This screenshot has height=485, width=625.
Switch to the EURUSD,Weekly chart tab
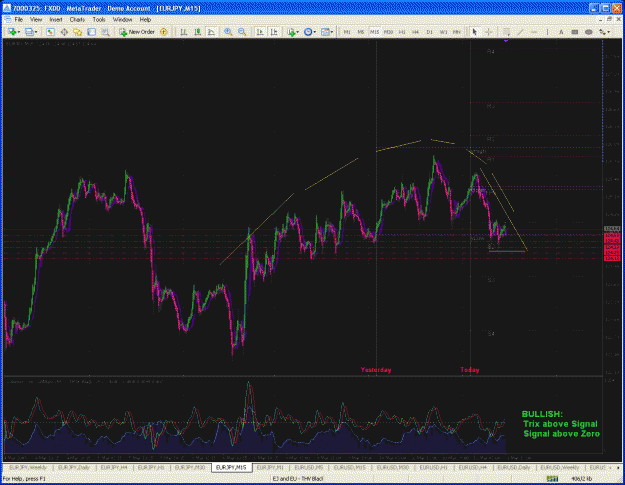[560, 467]
